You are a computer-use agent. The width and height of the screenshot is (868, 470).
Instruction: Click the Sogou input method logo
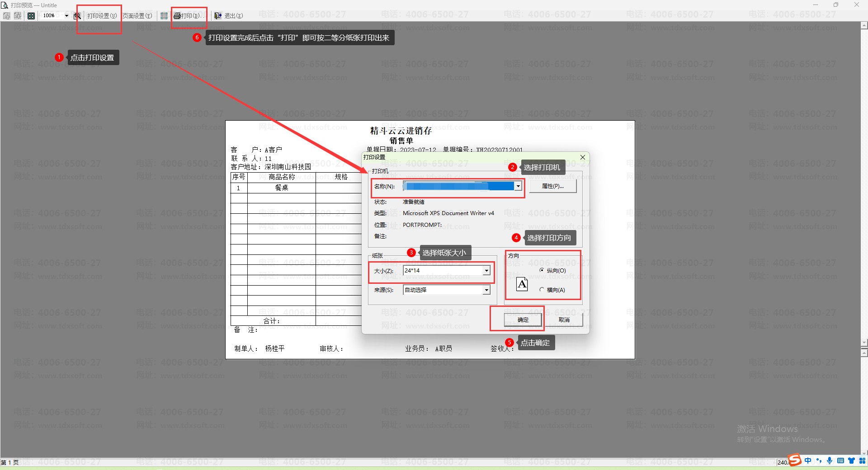[x=795, y=461]
